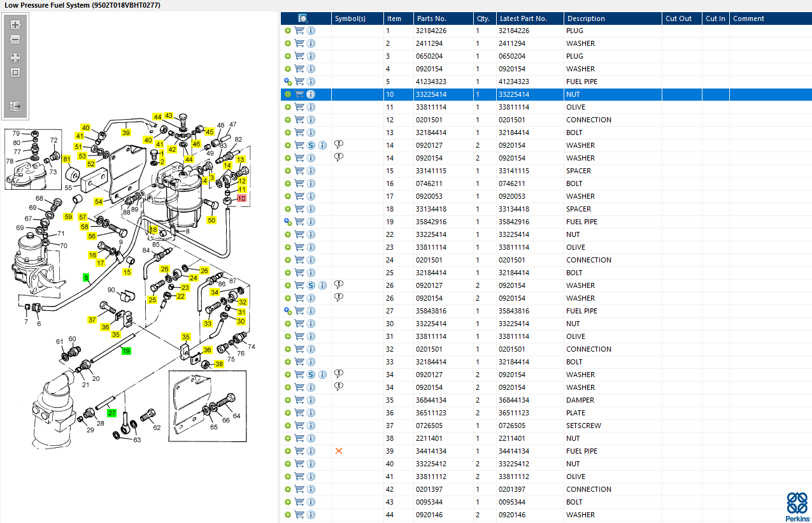Click the single-square view icon in diagram toolbar
812x523 pixels.
(15, 73)
